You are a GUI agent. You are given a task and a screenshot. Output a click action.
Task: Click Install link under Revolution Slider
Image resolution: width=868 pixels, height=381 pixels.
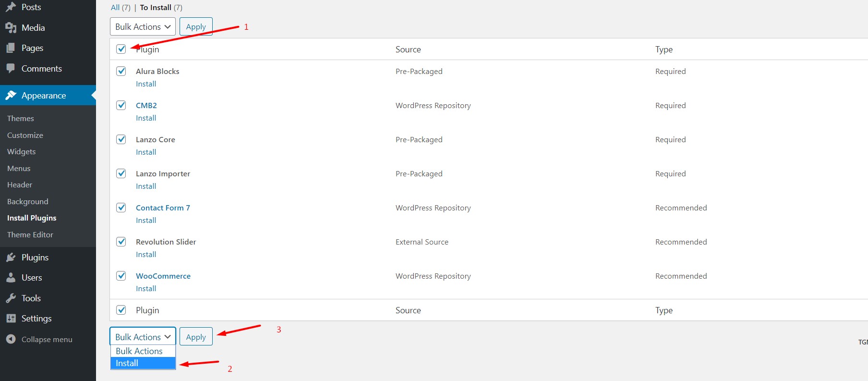point(146,255)
